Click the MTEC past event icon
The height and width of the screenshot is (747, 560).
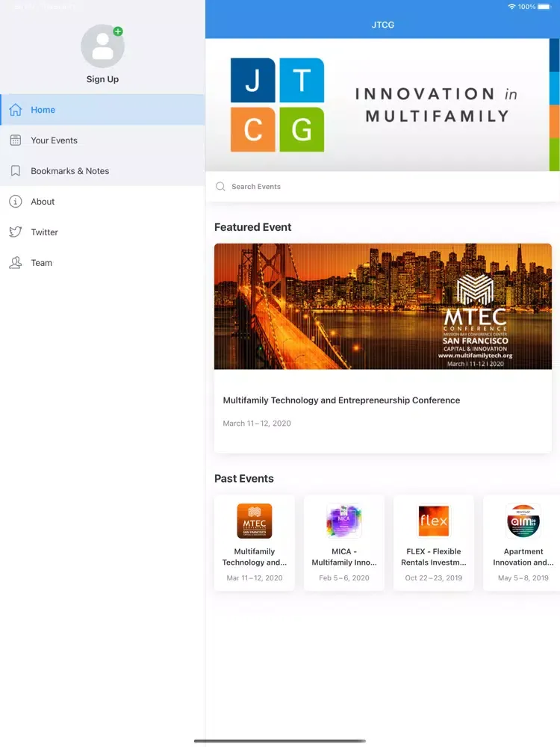tap(255, 521)
